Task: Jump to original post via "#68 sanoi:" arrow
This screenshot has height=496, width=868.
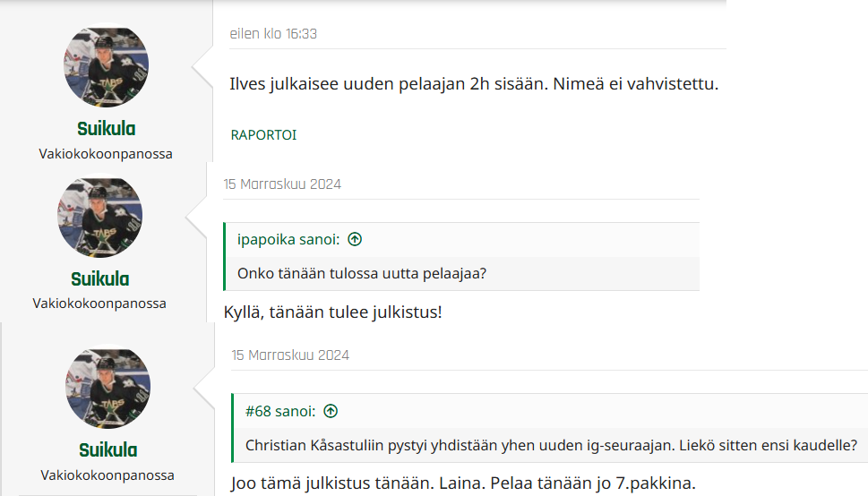Action: (331, 411)
